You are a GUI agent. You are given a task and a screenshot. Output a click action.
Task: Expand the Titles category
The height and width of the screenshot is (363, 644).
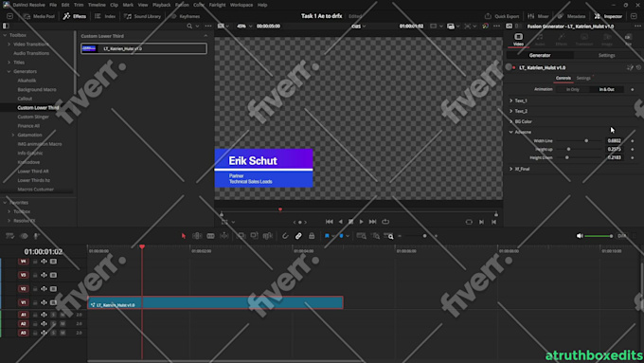(9, 63)
